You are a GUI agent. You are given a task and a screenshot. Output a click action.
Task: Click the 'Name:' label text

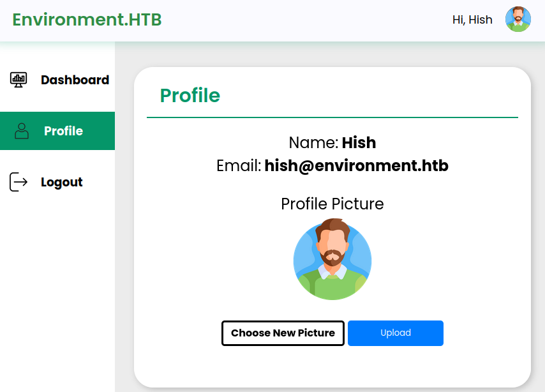tap(313, 142)
